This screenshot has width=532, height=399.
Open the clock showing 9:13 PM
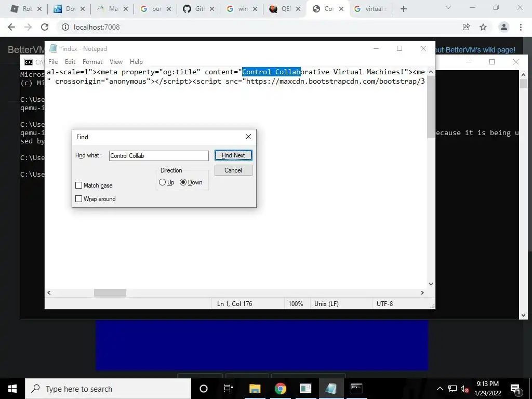488,389
